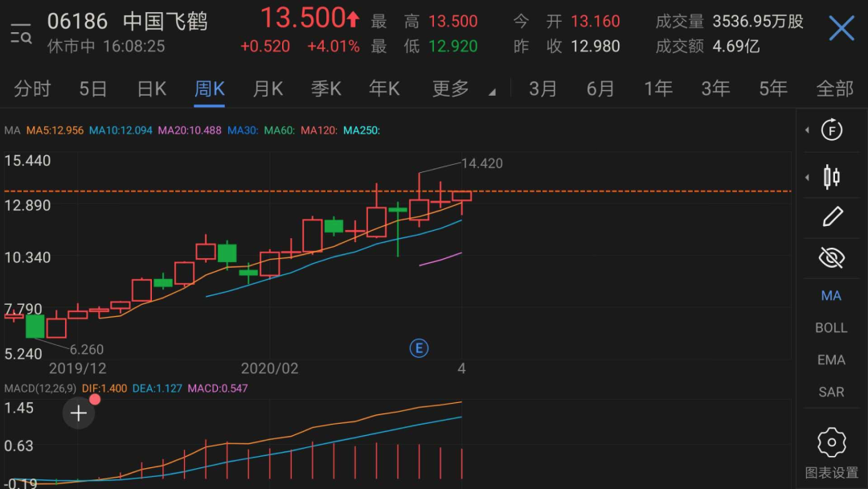868x489 pixels.
Task: Switch to the EMA indicator
Action: (x=831, y=360)
